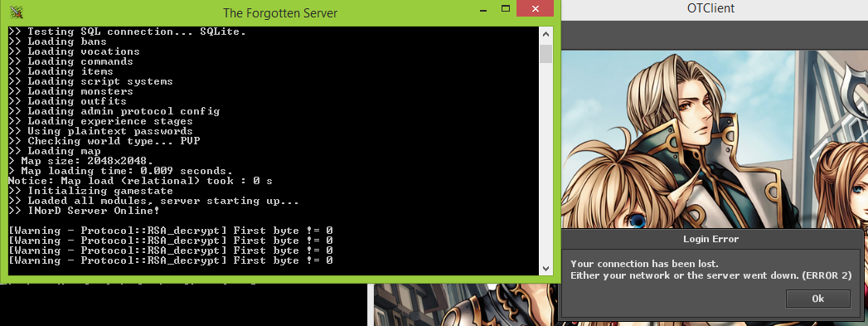Click the 'Using plaintext passwords' line
The image size is (868, 326).
(x=101, y=131)
